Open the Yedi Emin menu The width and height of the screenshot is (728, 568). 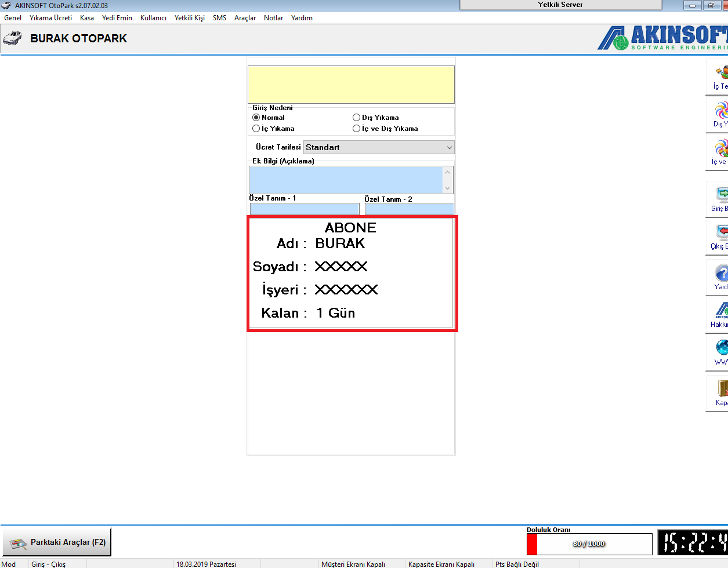(117, 18)
